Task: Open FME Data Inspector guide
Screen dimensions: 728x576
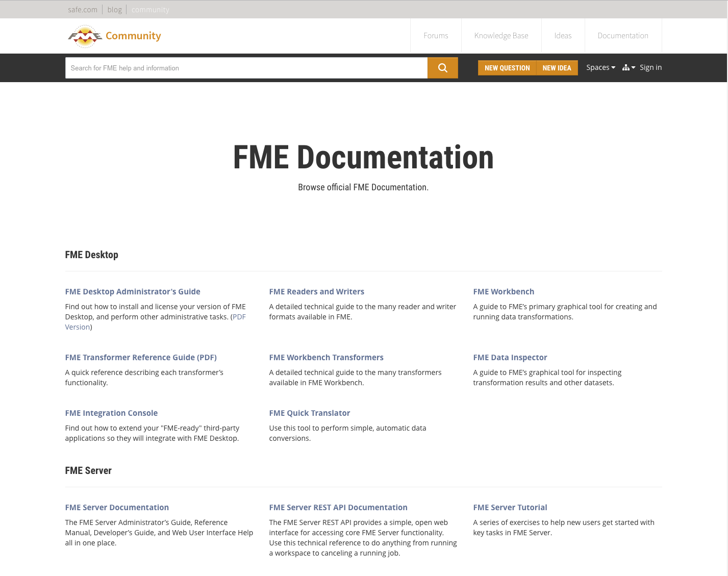Action: (x=510, y=357)
